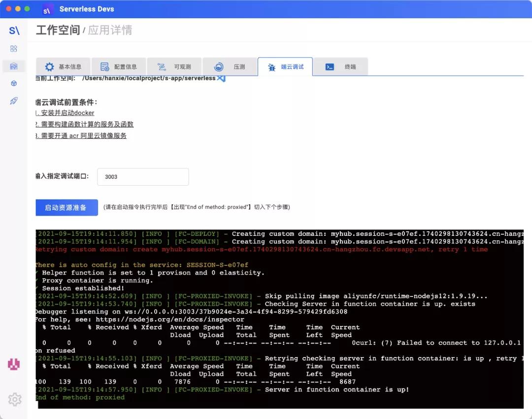
Task: Open the settings gear in the sidebar
Action: coord(15,399)
